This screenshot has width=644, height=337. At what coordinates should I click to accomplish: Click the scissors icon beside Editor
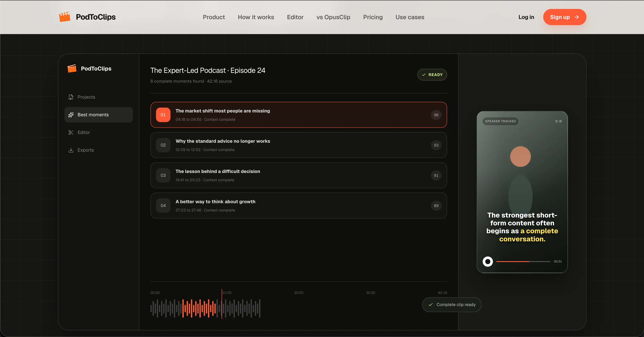pos(71,132)
